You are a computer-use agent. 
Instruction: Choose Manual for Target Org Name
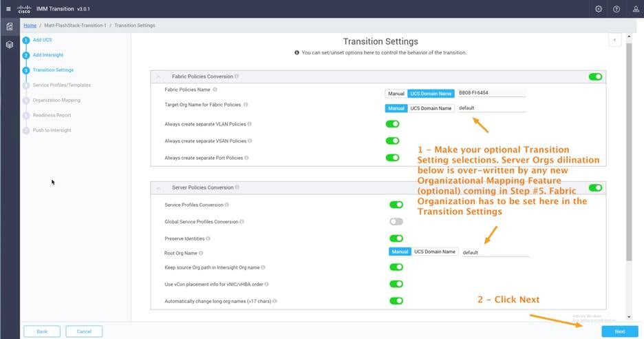pyautogui.click(x=396, y=108)
